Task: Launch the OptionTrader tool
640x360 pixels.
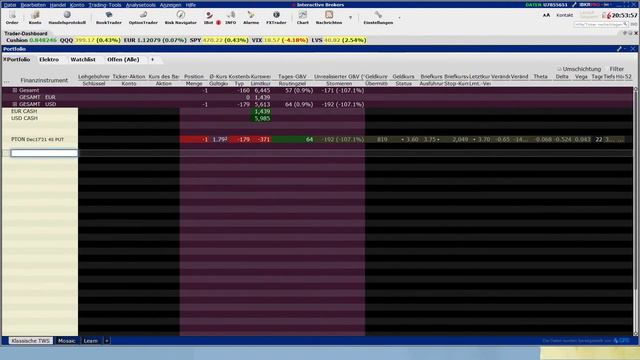Action: coord(143,18)
